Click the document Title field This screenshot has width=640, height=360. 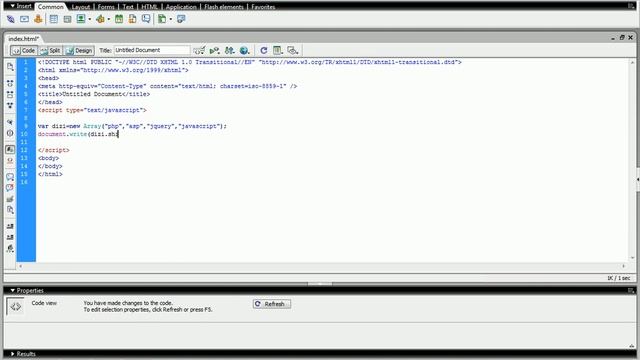coord(152,50)
